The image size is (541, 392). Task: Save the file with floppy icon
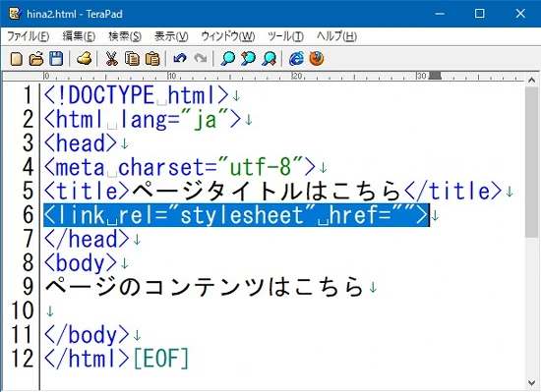[56, 59]
